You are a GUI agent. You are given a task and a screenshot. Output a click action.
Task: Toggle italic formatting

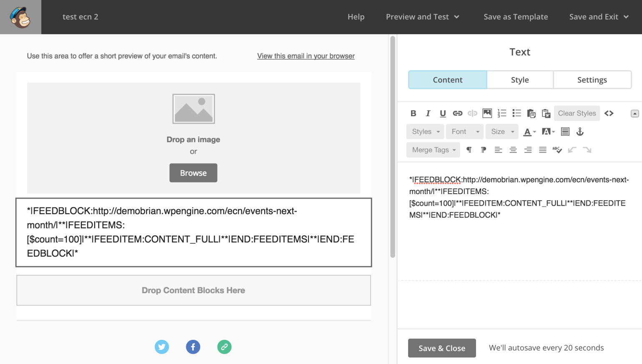428,113
